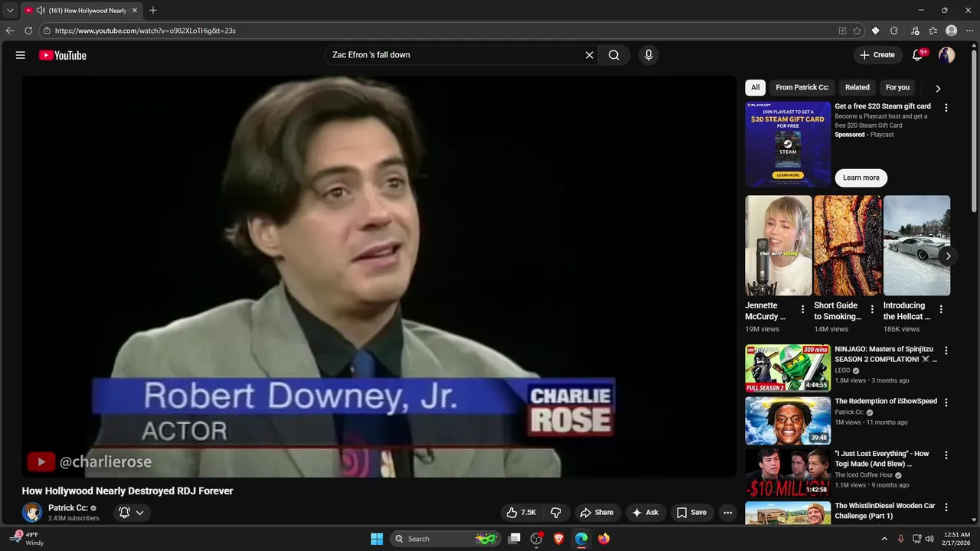The width and height of the screenshot is (980, 551).
Task: Open the Patrick Cc: channel name link
Action: pos(67,508)
